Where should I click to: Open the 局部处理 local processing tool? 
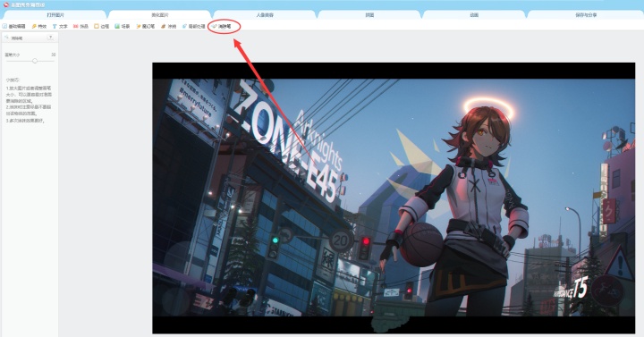coord(193,26)
